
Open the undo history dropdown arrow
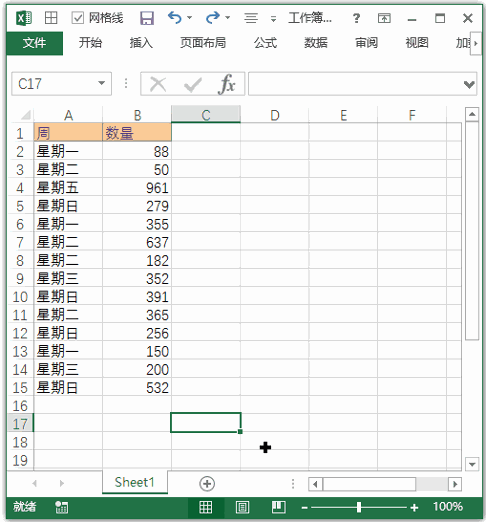tap(190, 17)
